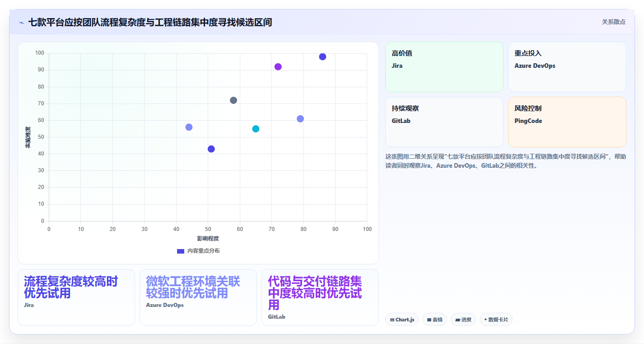The width and height of the screenshot is (644, 344).
Task: Click the y-axis tick label 100
Action: tap(40, 53)
